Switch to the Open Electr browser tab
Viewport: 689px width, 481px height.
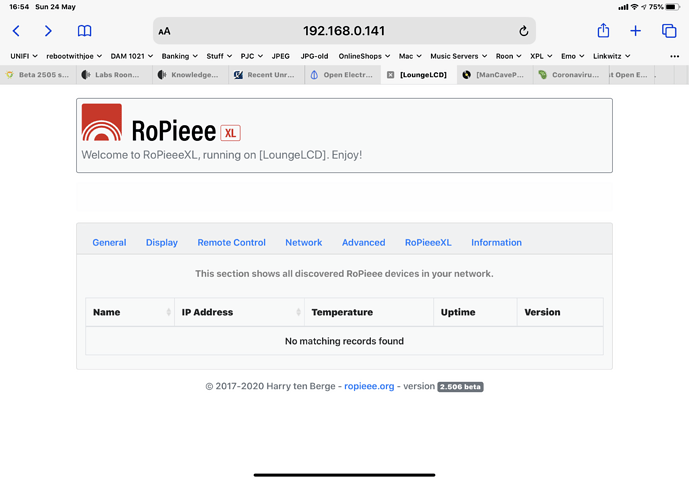coord(343,75)
